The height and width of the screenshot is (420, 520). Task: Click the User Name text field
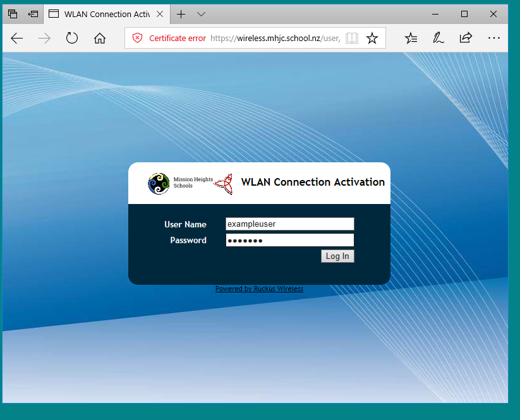[289, 224]
